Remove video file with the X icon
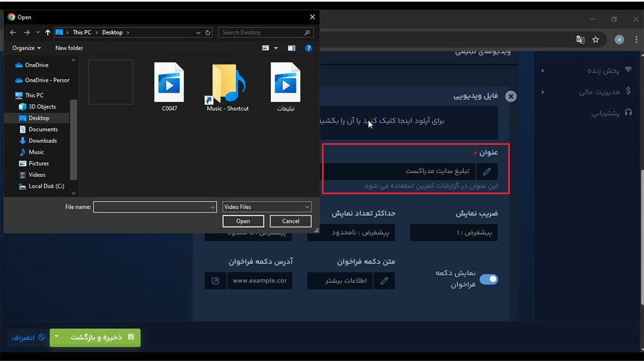The image size is (644, 362). pos(511,96)
